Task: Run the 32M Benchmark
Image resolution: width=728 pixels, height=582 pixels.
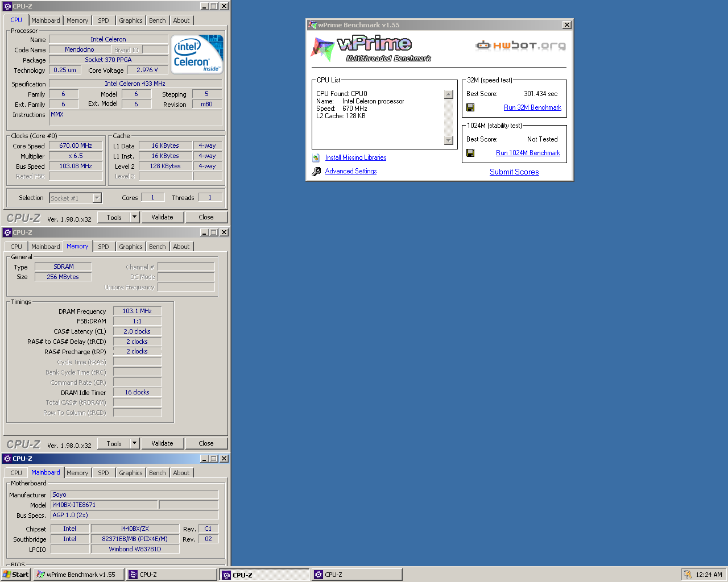Action: (x=532, y=107)
